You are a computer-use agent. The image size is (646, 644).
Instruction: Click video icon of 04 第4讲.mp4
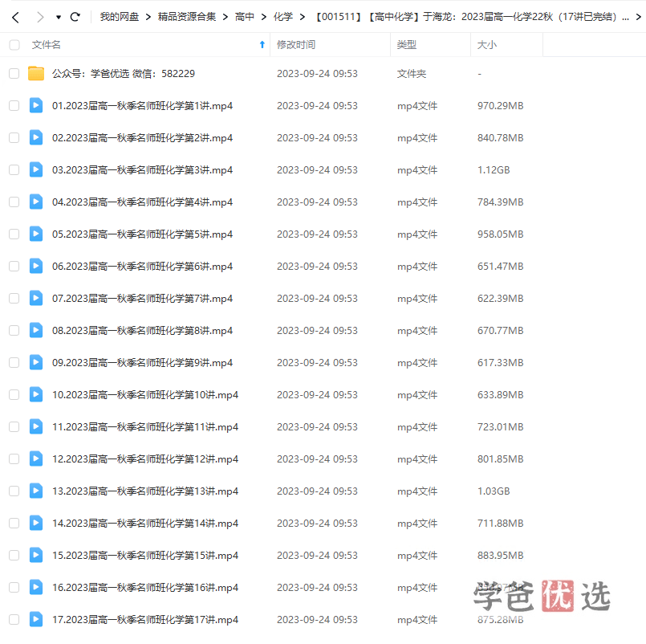tap(36, 202)
